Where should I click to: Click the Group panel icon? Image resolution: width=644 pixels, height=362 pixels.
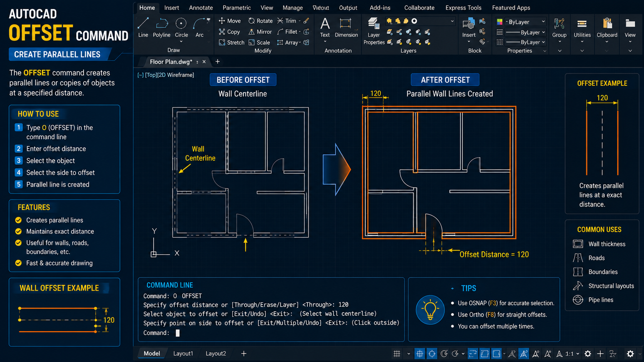coord(559,24)
